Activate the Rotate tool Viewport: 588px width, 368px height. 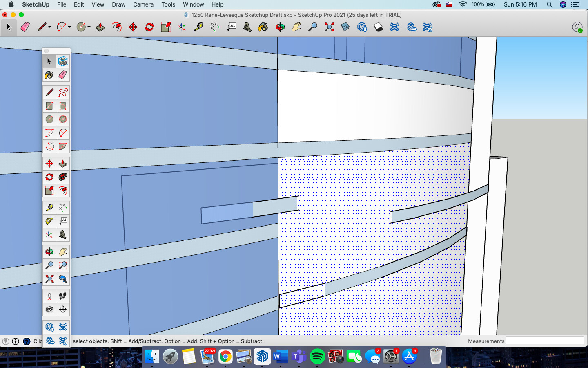49,177
